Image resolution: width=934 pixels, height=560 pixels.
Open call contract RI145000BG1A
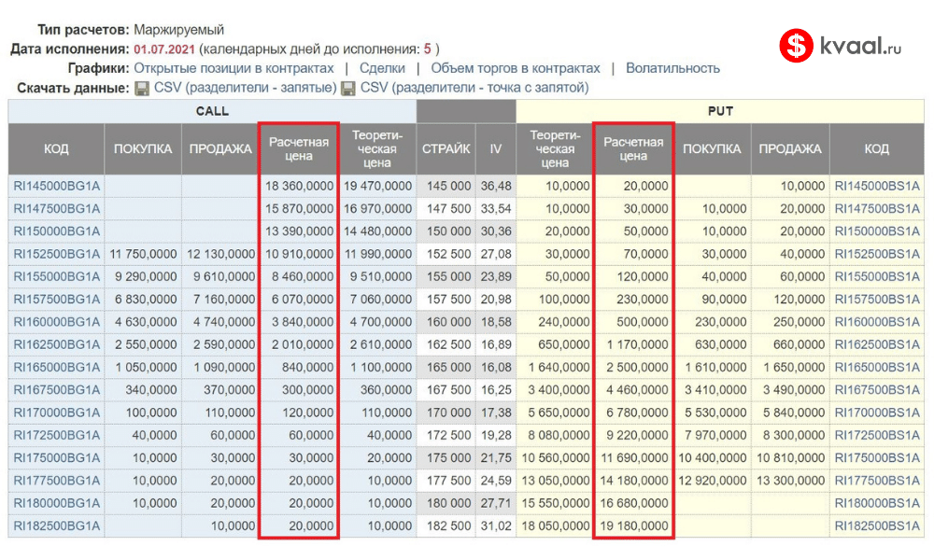57,187
